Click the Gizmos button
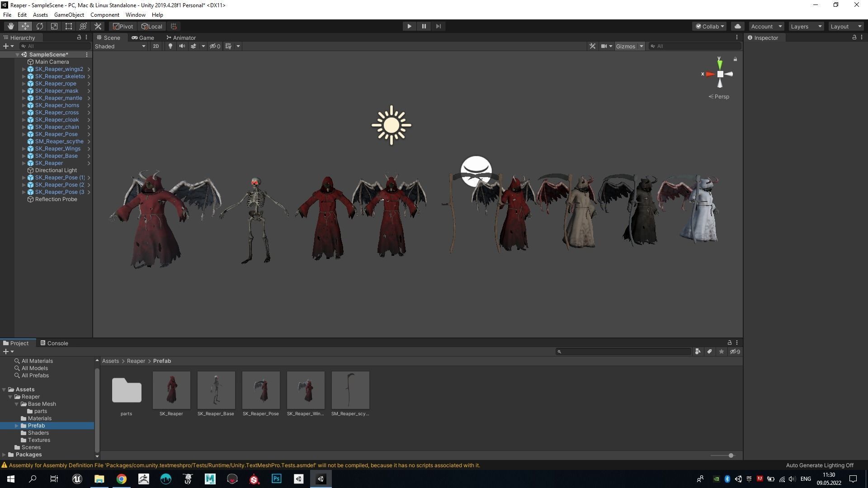868x488 pixels. 626,46
